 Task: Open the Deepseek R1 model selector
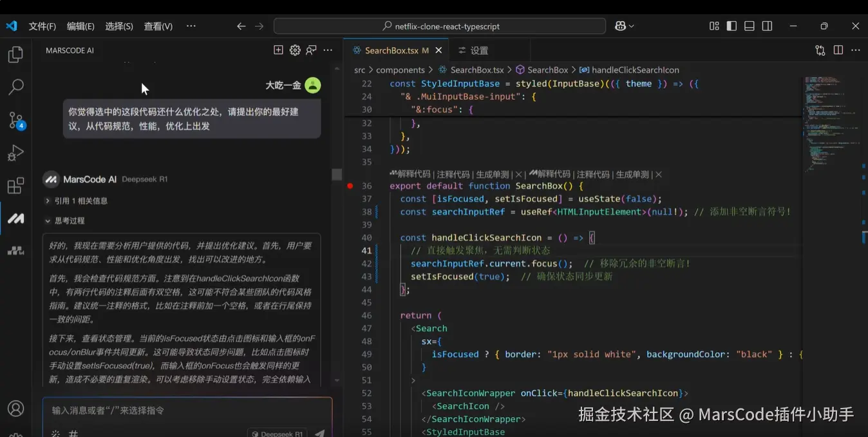tap(277, 433)
